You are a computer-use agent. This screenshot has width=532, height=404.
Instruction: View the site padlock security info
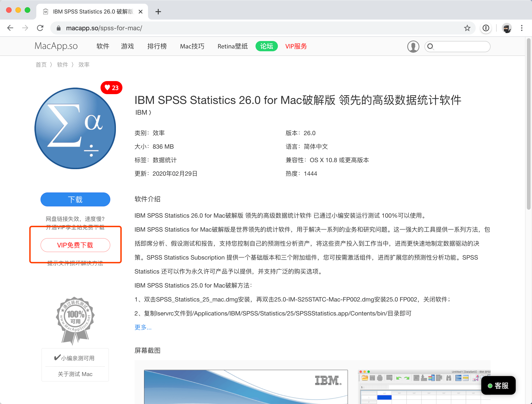58,28
